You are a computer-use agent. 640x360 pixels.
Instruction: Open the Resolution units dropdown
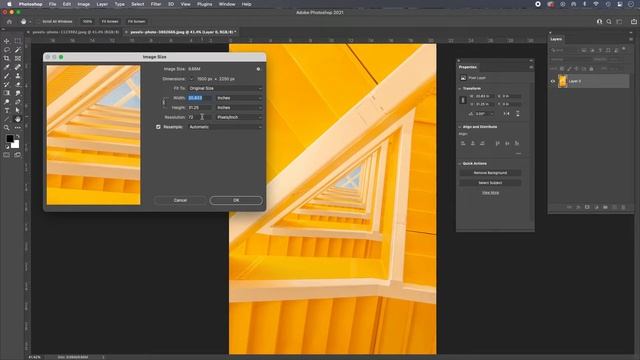coord(239,117)
